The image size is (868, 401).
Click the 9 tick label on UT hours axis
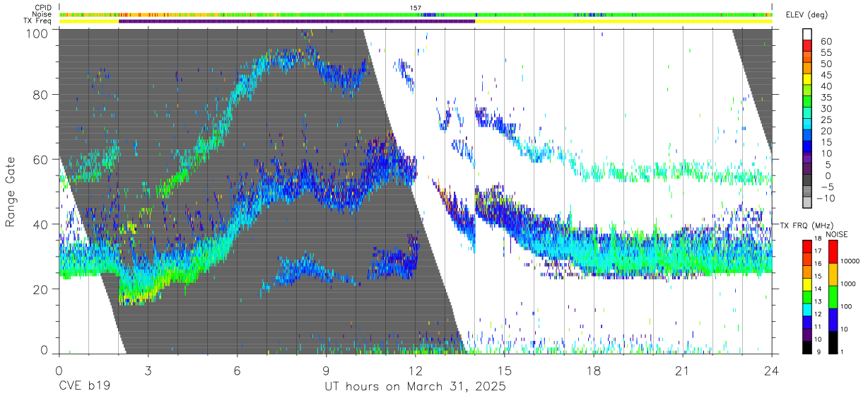point(326,370)
